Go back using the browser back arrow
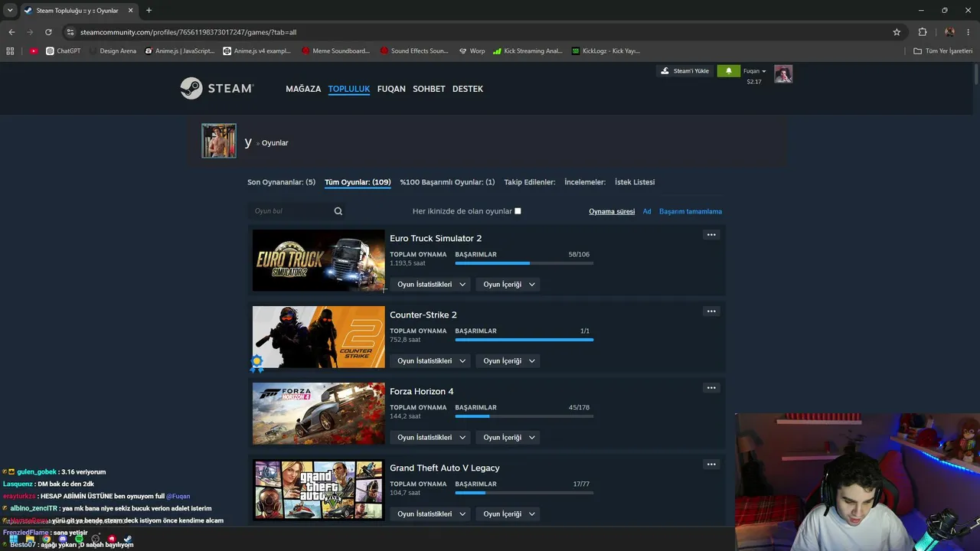This screenshot has width=980, height=551. tap(11, 32)
